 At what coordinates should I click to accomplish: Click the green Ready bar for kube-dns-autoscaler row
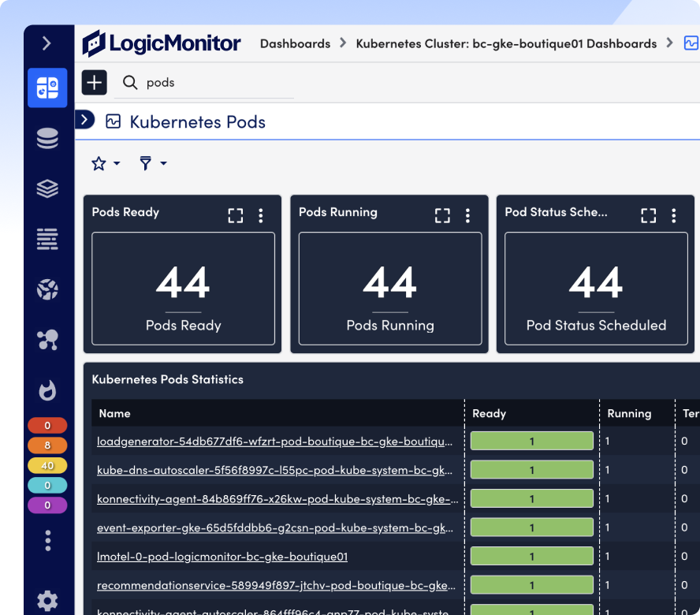(531, 470)
